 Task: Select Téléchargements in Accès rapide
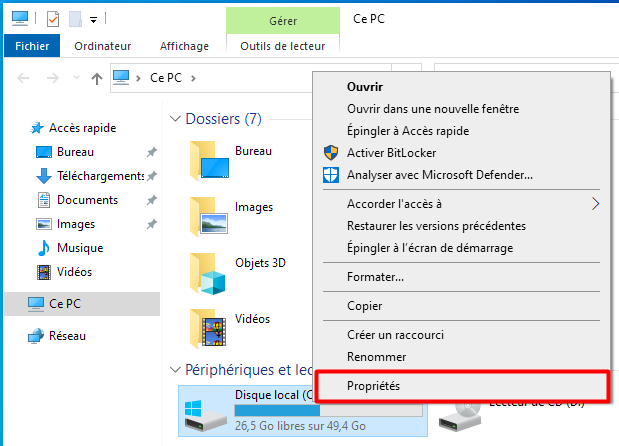100,176
